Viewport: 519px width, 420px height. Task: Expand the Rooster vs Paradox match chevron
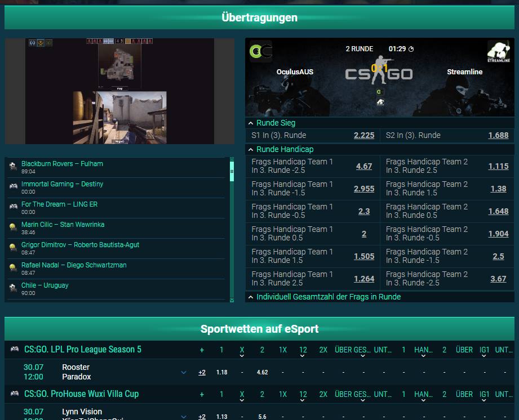[184, 372]
